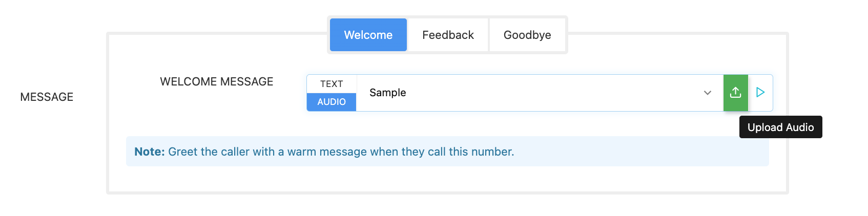Go to the Goodbye tab
The width and height of the screenshot is (868, 216).
pyautogui.click(x=527, y=35)
